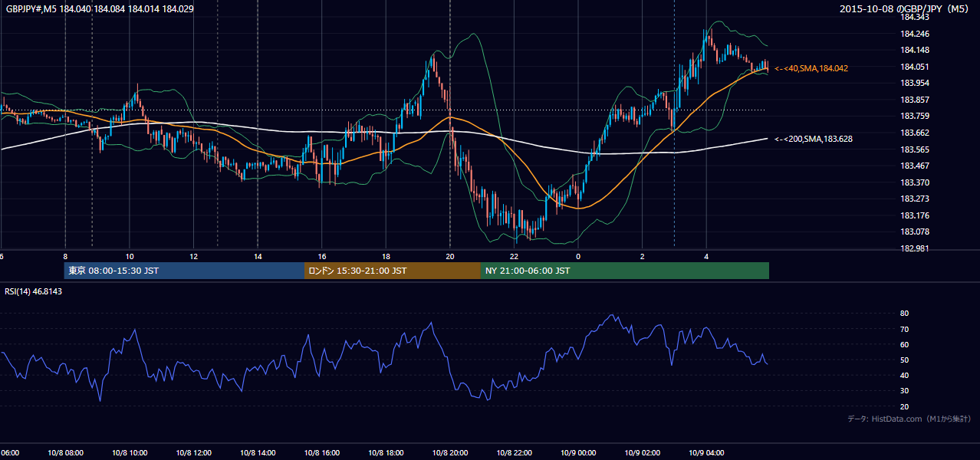Click the 10/9 00:00 bottom time label
Viewport: 980px width, 460px height.
coord(578,453)
